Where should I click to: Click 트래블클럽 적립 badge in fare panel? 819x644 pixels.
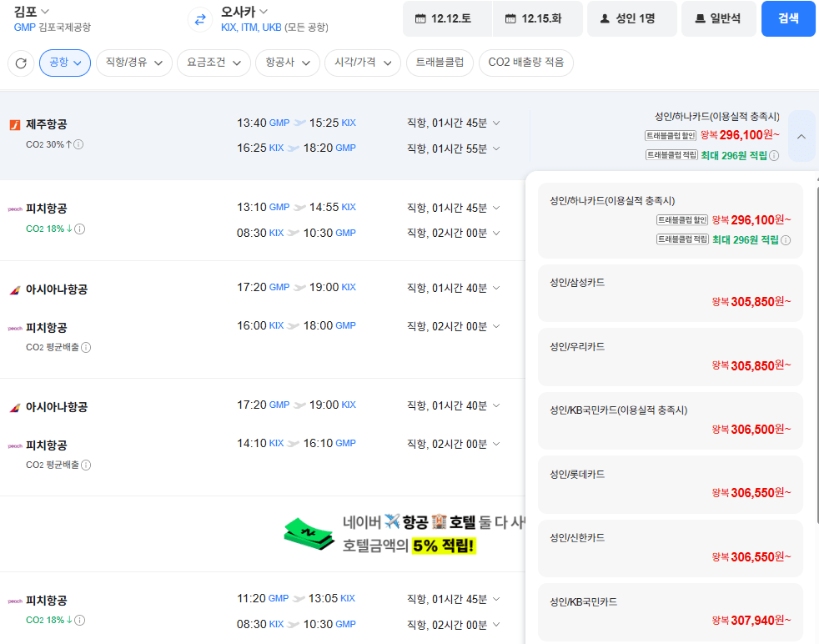click(682, 239)
